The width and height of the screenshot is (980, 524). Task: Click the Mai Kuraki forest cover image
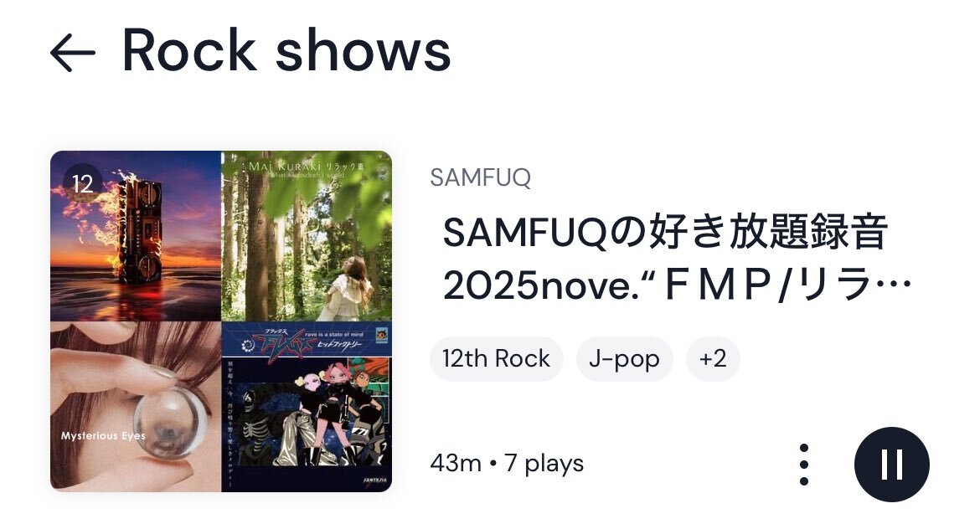click(307, 235)
